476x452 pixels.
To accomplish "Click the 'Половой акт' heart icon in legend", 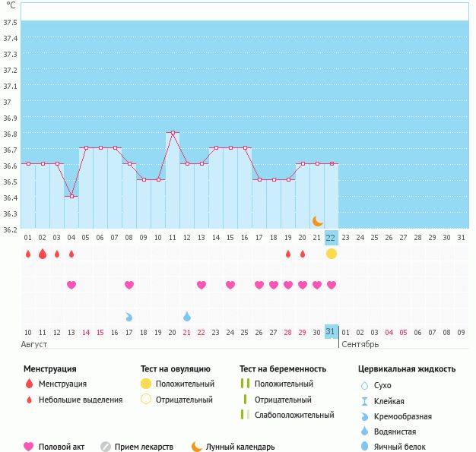I will click(x=29, y=447).
